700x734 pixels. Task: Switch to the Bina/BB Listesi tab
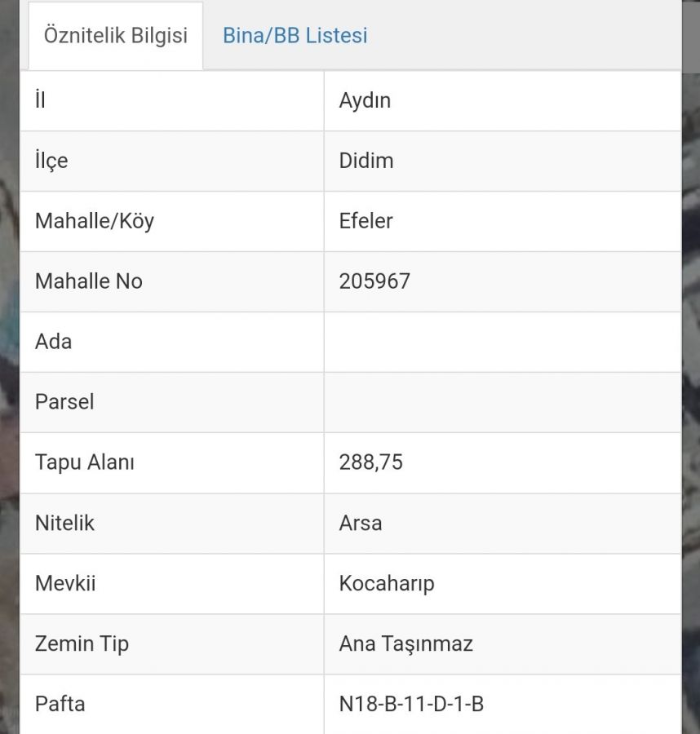click(295, 36)
